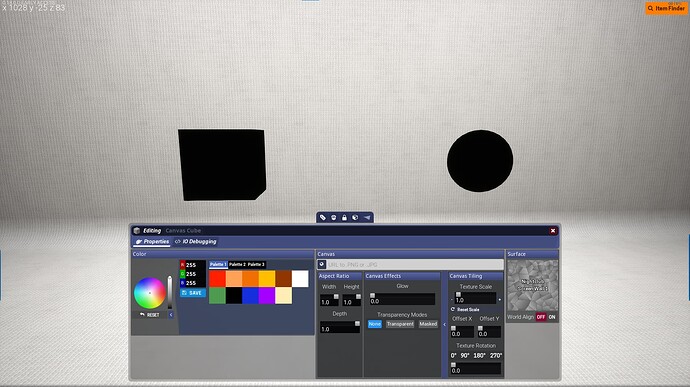Select the Transparent transparency mode
Screen dimensions: 690x387
[400, 324]
